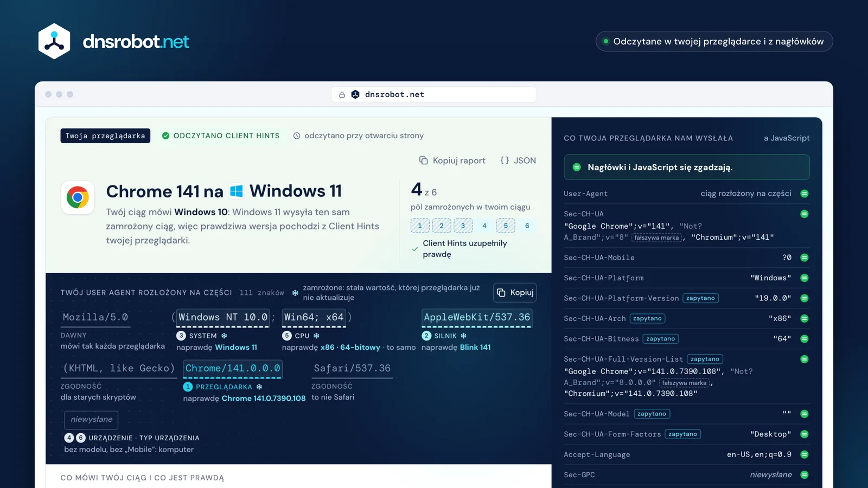Image resolution: width=868 pixels, height=488 pixels.
Task: Click the green status dot for Sec-CH-UA-Platform row
Action: point(805,278)
